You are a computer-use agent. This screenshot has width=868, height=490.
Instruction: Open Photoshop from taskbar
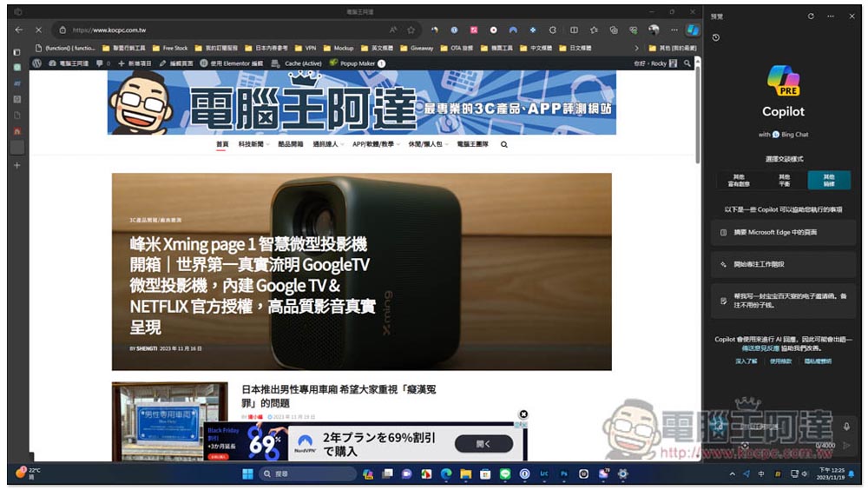click(563, 473)
